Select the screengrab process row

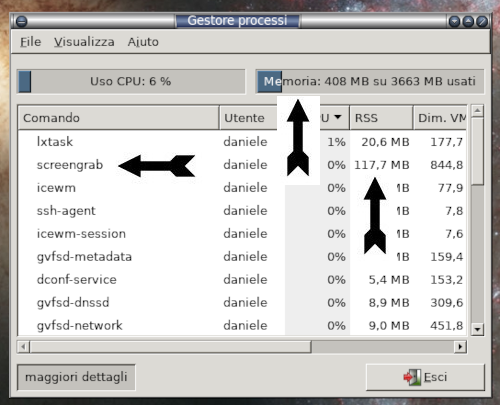click(242, 165)
